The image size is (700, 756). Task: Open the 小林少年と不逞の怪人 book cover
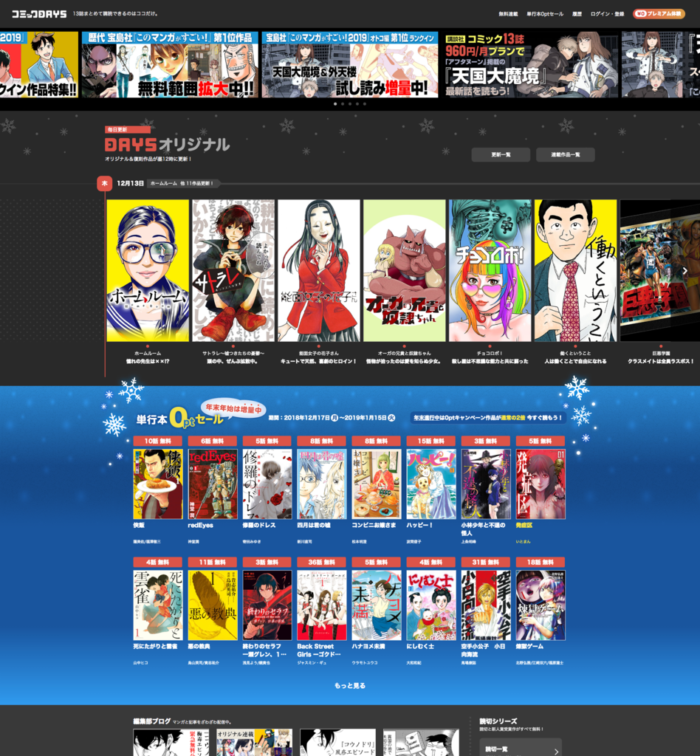[486, 484]
